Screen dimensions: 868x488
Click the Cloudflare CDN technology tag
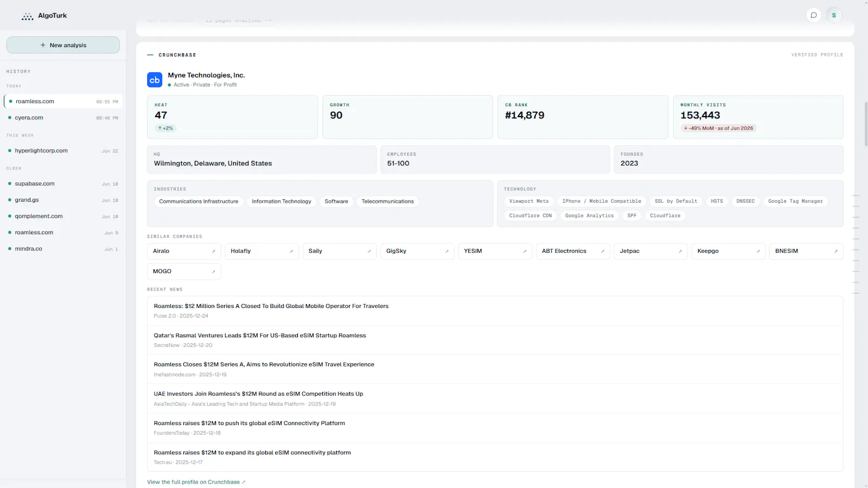click(x=531, y=216)
